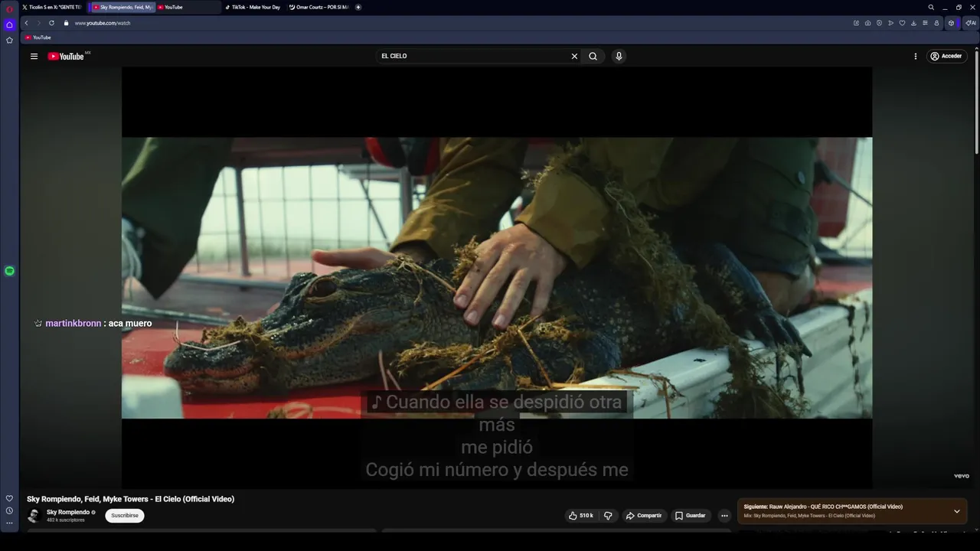Focus the address bar URL
The image size is (980, 551).
coord(103,23)
